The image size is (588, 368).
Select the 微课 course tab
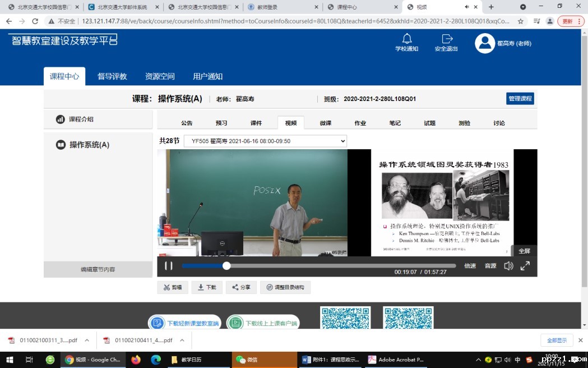click(x=326, y=123)
